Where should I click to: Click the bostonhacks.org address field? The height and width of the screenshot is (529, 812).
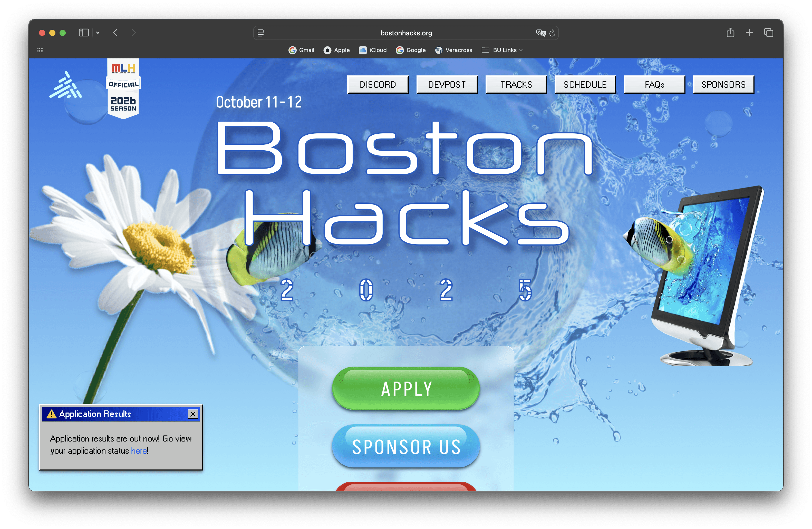click(x=406, y=33)
